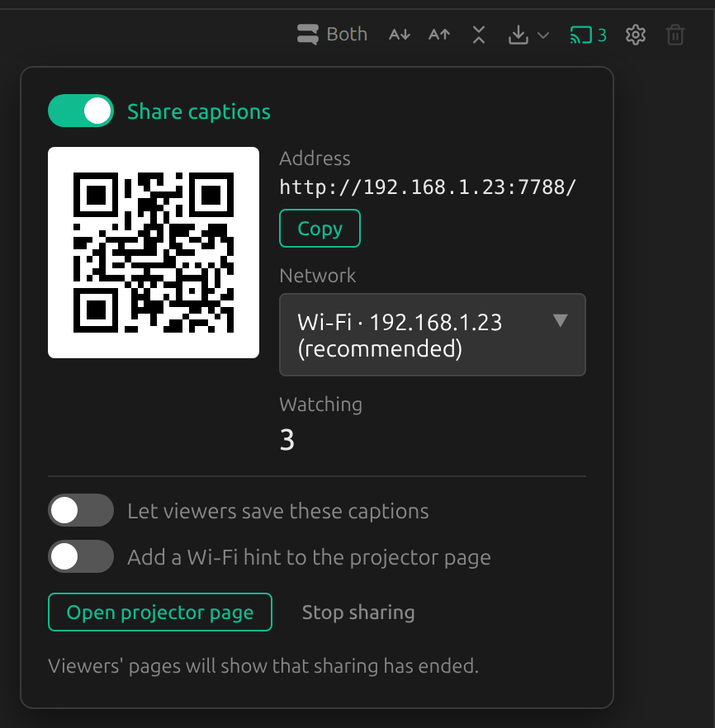Decrease caption text size
Viewport: 715px width, 728px height.
click(400, 35)
